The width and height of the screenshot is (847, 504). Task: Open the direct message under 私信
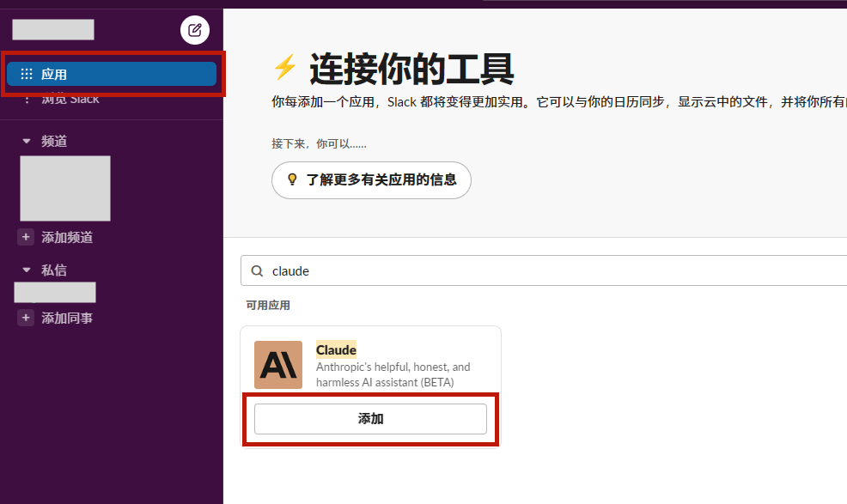tap(54, 292)
